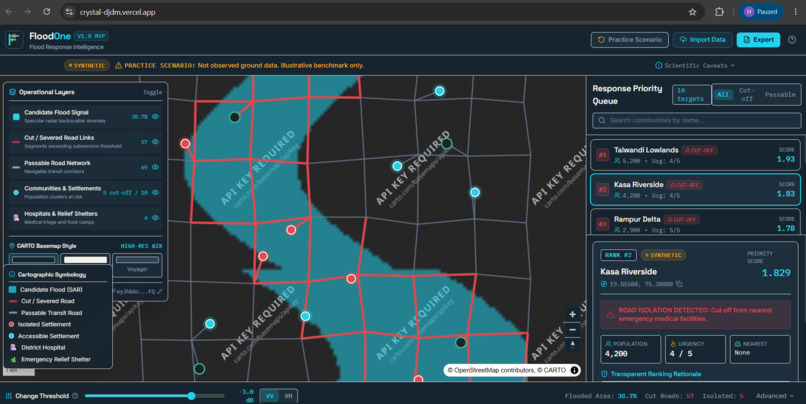The height and width of the screenshot is (404, 806).
Task: Click the RANK #2 badge
Action: tap(618, 255)
